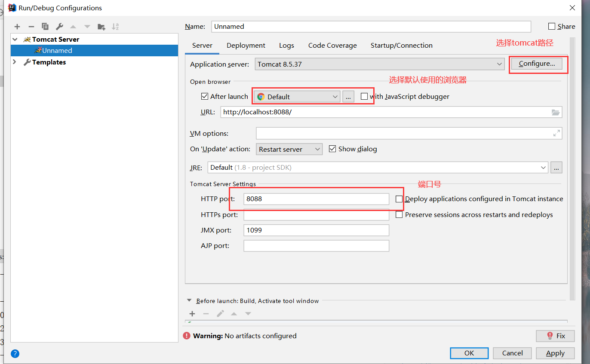The image size is (590, 364).
Task: Open the Application server dropdown showing Tomcat 8.5.37
Action: pos(380,64)
